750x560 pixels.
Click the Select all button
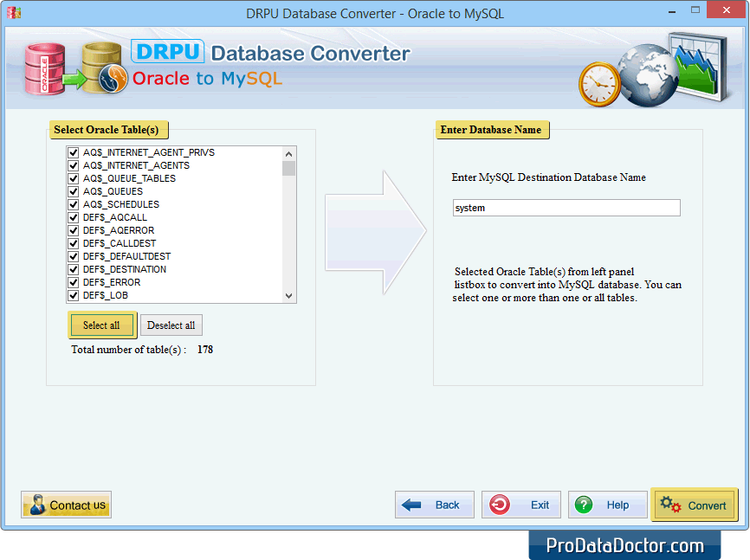[102, 325]
